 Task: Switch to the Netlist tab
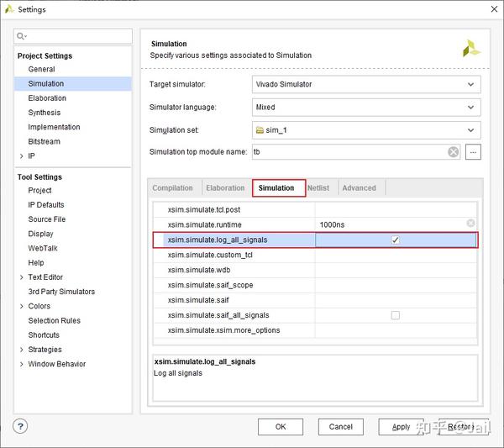tap(318, 187)
